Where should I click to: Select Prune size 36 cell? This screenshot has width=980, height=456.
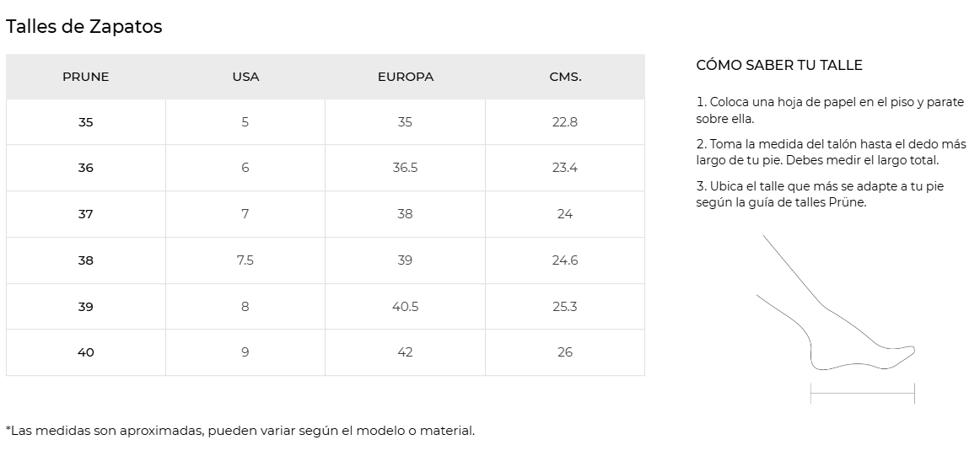click(86, 168)
